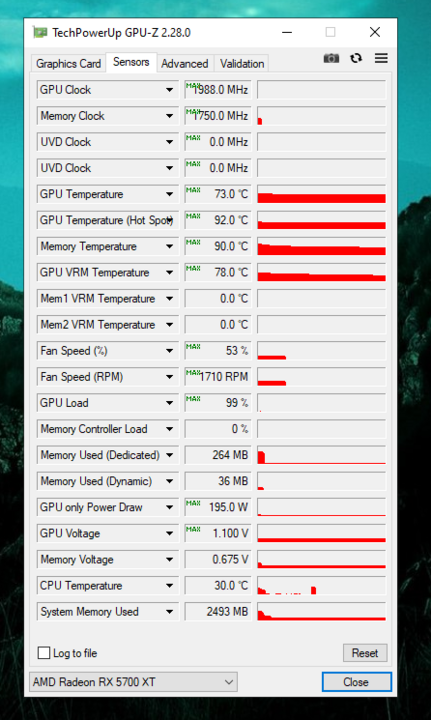Open the hamburger menu icon

[381, 58]
